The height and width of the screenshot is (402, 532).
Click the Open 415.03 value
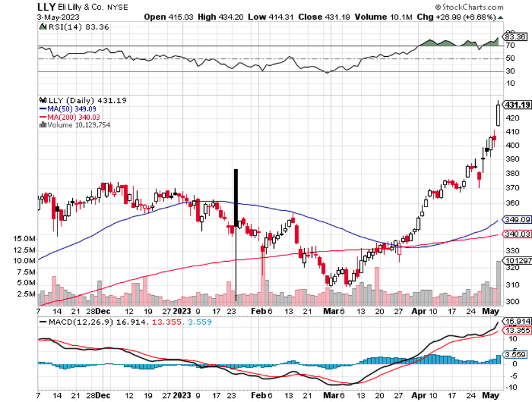169,17
